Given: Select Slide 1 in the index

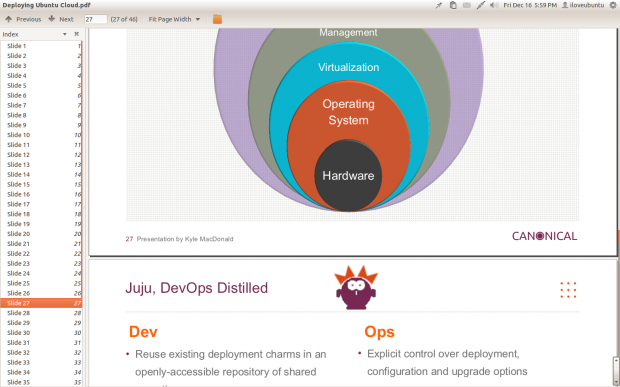Looking at the screenshot, I should [x=41, y=46].
